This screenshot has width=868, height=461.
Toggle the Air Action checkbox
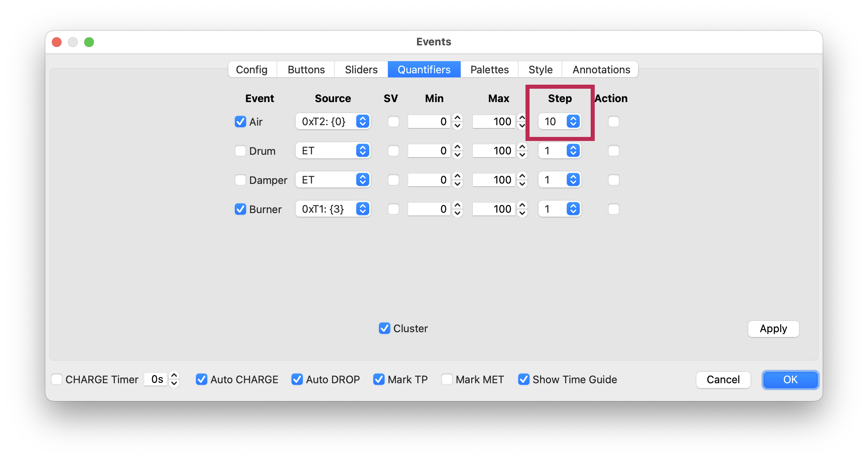613,122
